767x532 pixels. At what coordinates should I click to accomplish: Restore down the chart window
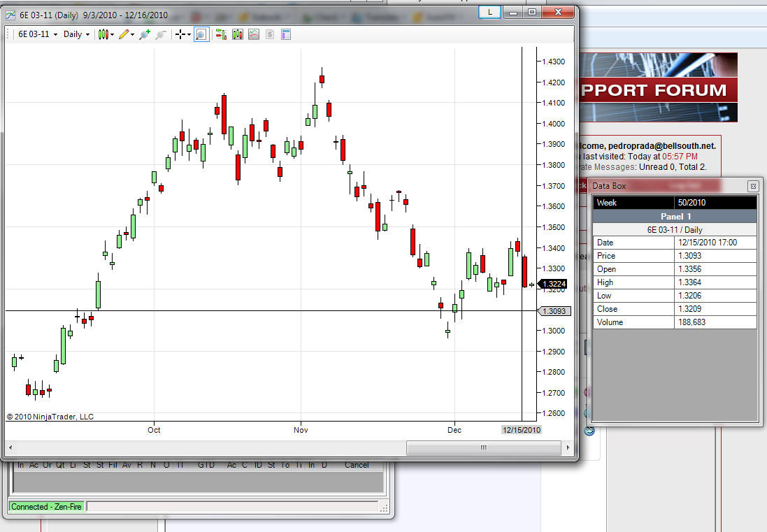tap(532, 12)
